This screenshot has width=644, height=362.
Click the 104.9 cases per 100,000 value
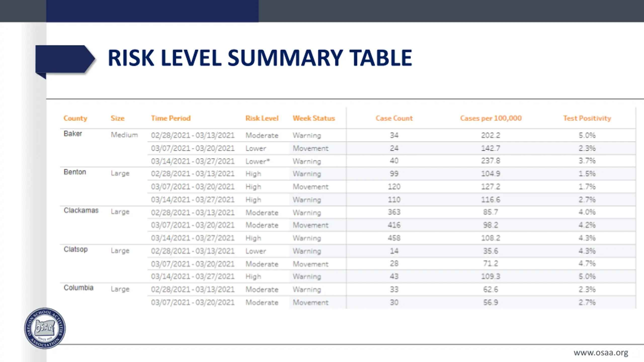491,174
